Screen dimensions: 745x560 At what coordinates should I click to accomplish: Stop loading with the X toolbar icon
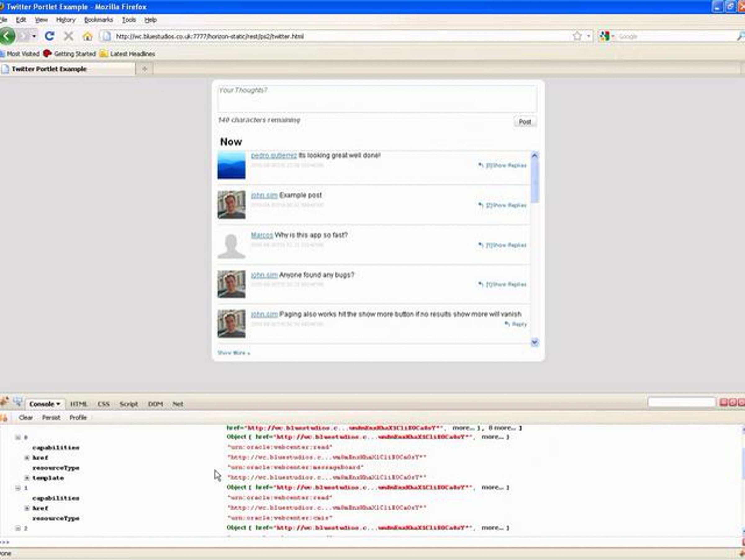(x=68, y=36)
